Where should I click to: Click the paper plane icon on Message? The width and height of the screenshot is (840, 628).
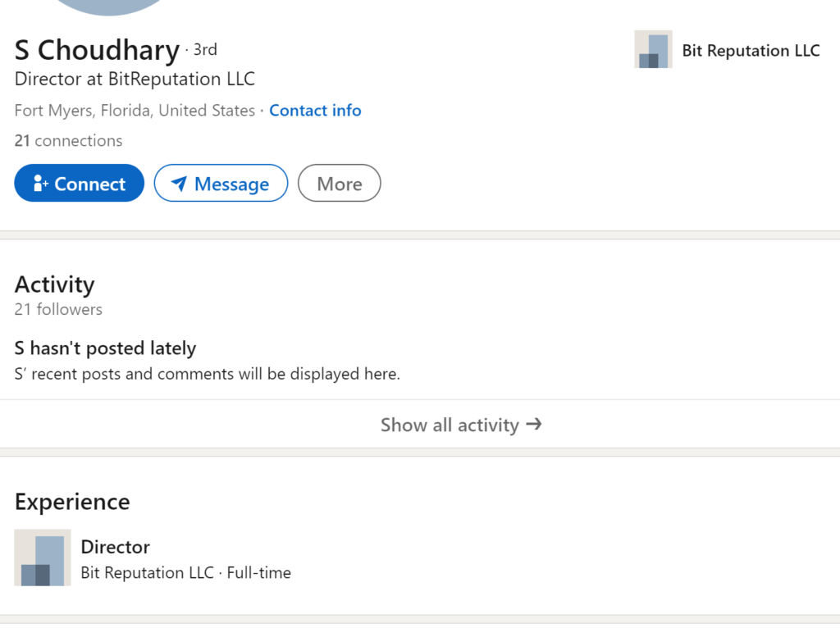[179, 184]
